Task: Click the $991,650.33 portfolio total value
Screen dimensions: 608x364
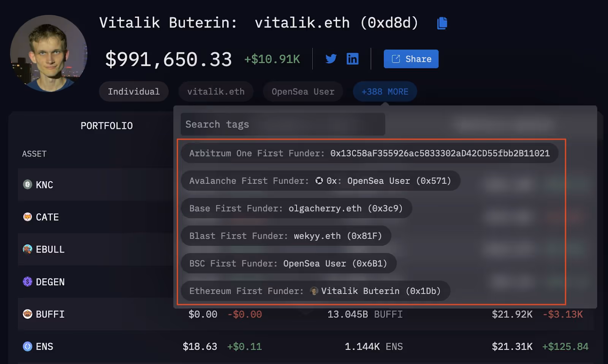Action: (168, 60)
